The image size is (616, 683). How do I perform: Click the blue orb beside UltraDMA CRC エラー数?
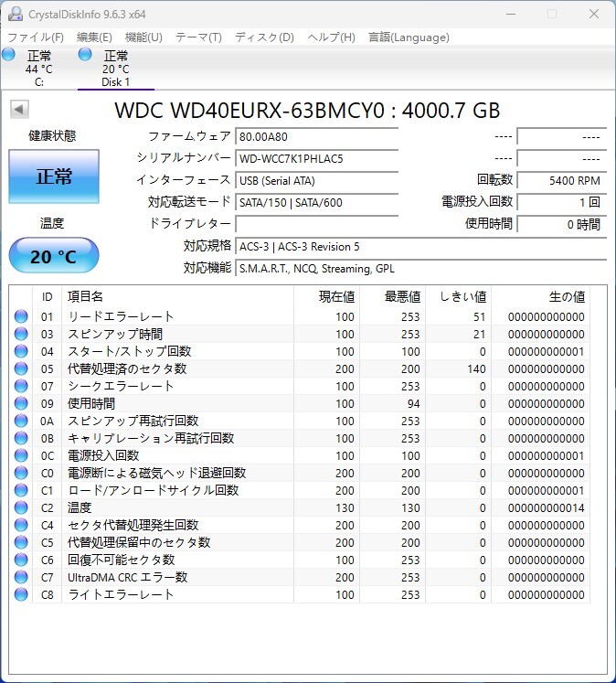[21, 577]
